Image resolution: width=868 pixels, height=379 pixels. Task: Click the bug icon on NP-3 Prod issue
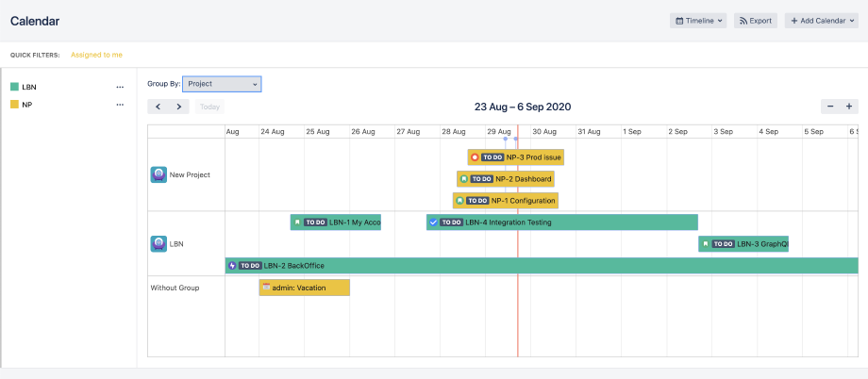(x=475, y=157)
